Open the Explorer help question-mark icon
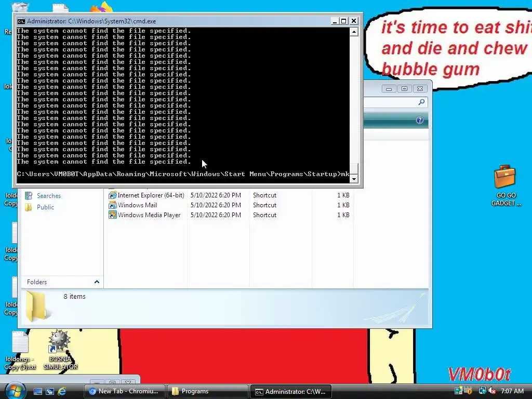 coord(420,120)
